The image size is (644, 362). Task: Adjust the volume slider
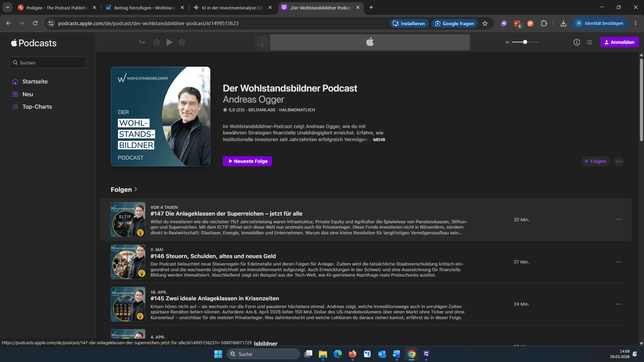coord(525,42)
